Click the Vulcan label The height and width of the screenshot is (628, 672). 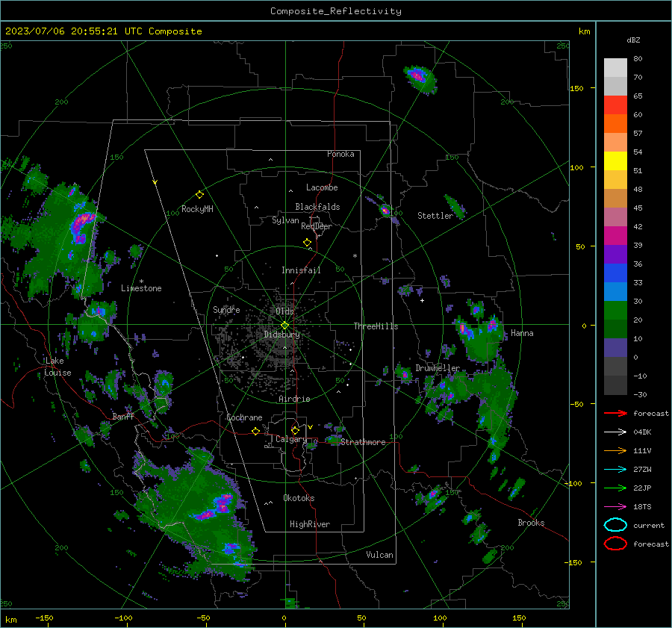[x=379, y=555]
